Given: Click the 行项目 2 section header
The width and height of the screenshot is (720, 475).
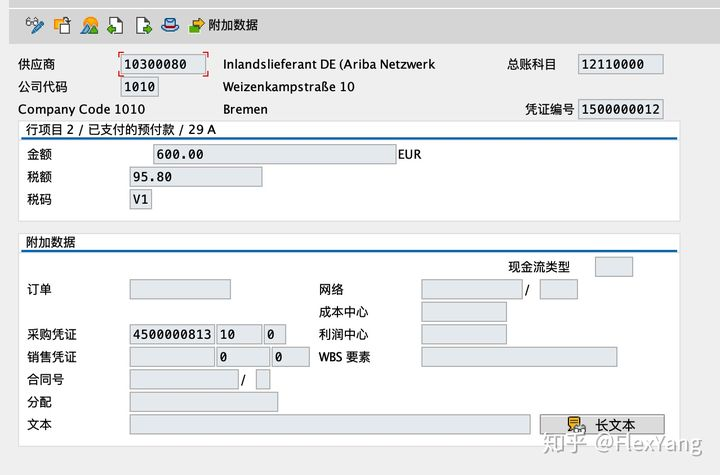Looking at the screenshot, I should [121, 130].
